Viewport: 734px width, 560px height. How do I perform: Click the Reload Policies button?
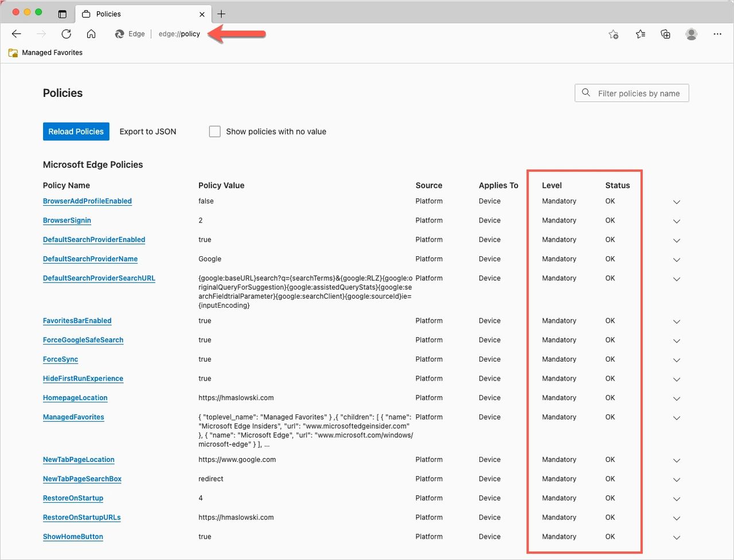tap(76, 132)
